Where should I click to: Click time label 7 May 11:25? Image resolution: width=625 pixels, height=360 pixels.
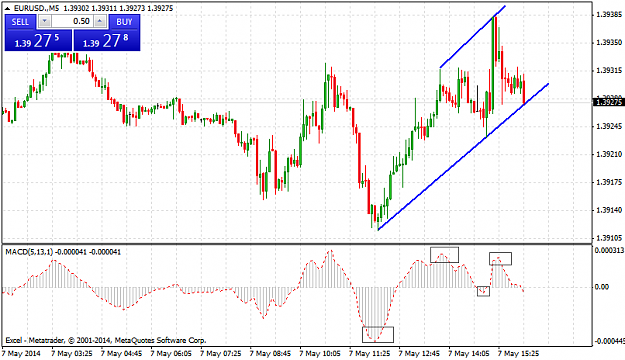[x=369, y=354]
